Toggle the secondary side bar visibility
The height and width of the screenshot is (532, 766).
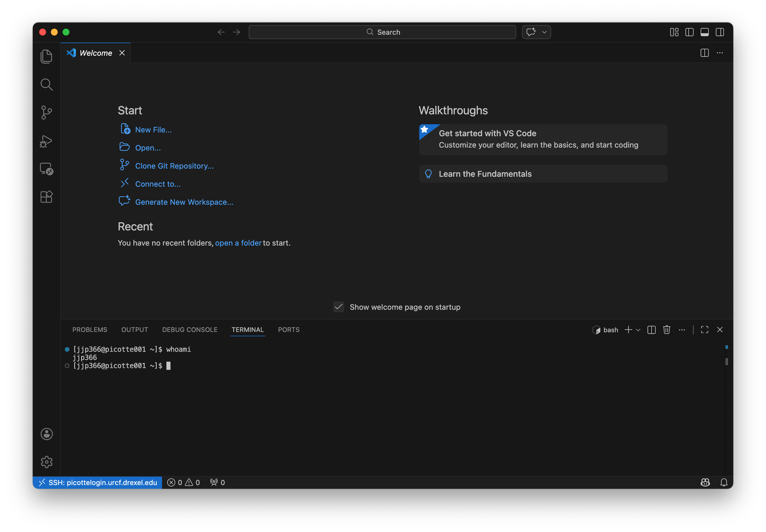pos(720,32)
